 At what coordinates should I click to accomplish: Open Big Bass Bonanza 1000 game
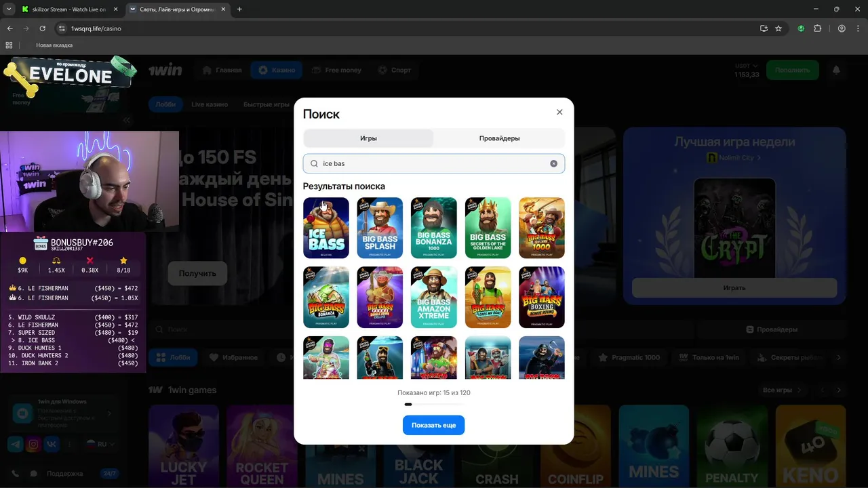point(433,228)
